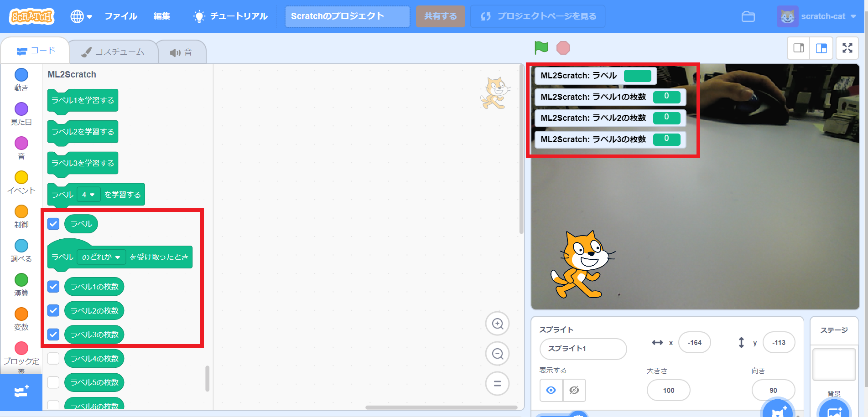The width and height of the screenshot is (868, 417).
Task: Reset workspace zoom to default
Action: (497, 384)
